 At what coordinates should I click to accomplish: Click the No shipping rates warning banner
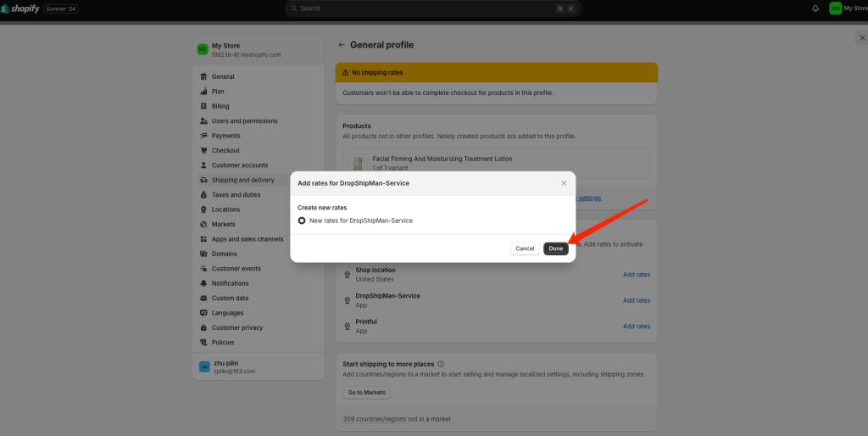tap(497, 73)
